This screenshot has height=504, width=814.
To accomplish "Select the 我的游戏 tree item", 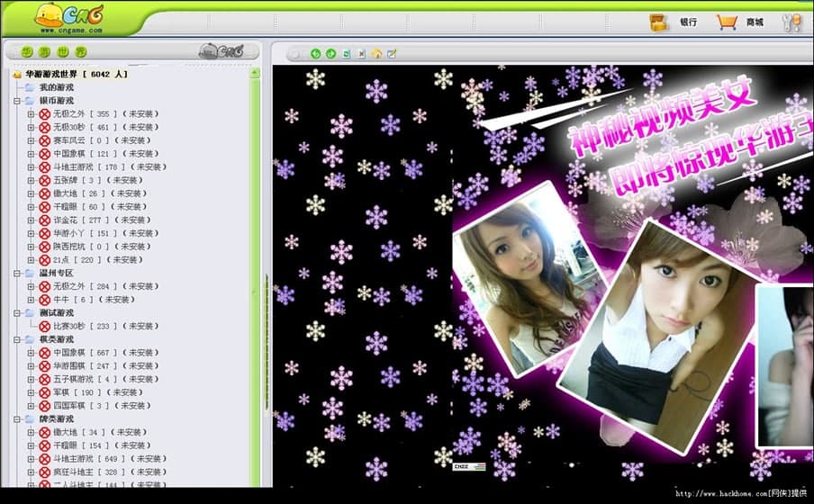I will coord(57,87).
